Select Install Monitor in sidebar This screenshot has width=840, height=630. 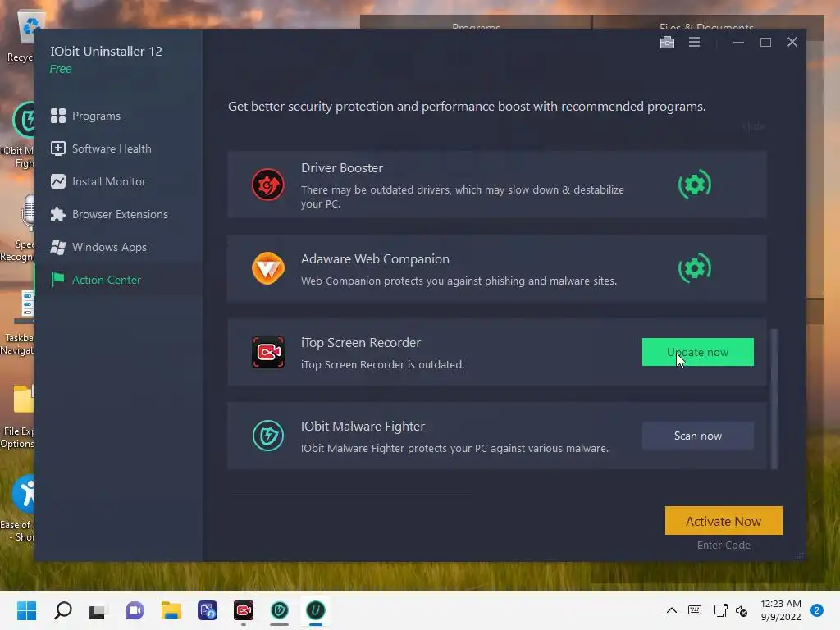click(109, 181)
